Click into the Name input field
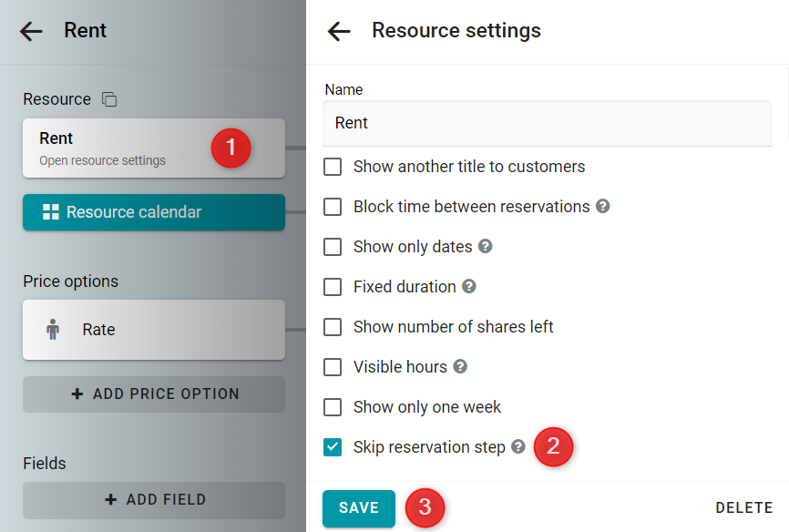Viewport: 789px width, 532px height. point(547,123)
